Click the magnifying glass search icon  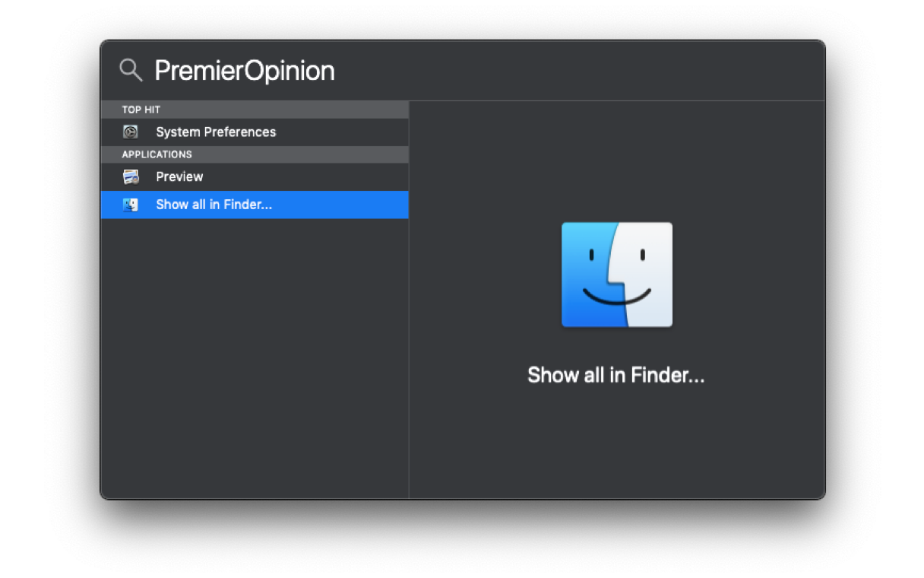(x=131, y=70)
